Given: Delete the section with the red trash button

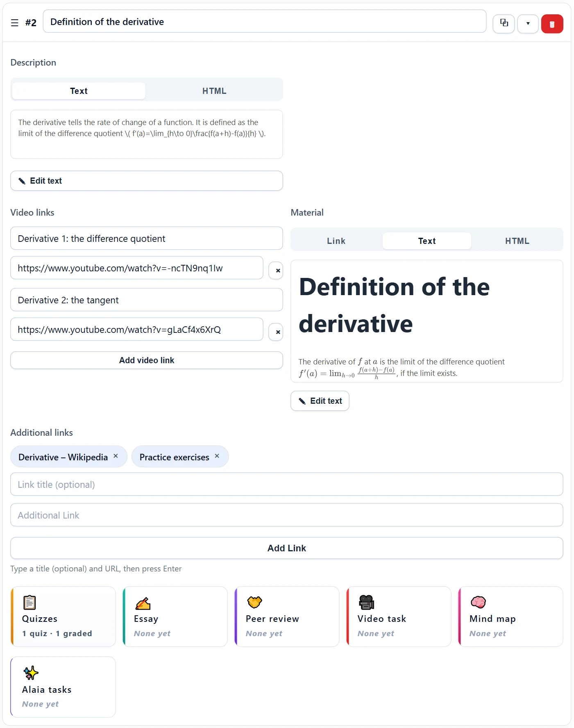Looking at the screenshot, I should pyautogui.click(x=552, y=24).
